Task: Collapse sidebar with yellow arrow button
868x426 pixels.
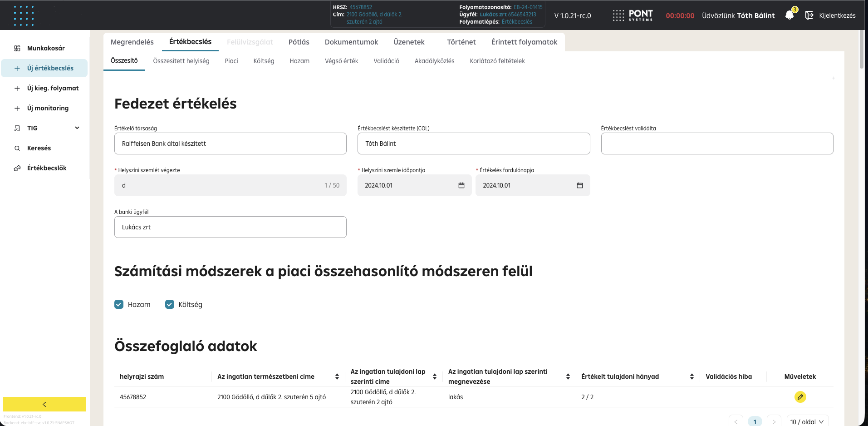Action: (44, 404)
